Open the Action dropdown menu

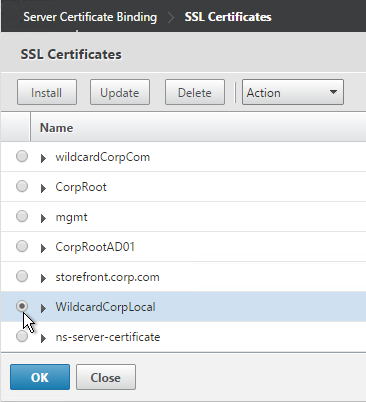[293, 92]
